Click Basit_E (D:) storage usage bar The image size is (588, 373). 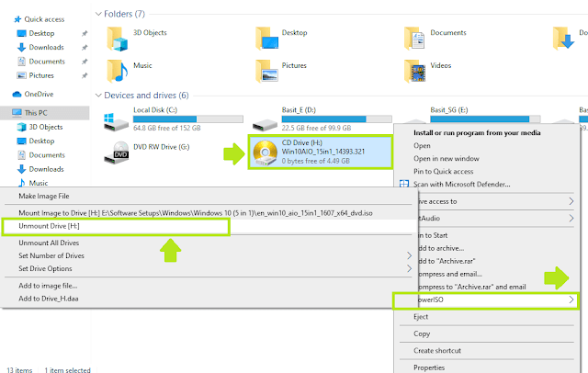pyautogui.click(x=337, y=119)
